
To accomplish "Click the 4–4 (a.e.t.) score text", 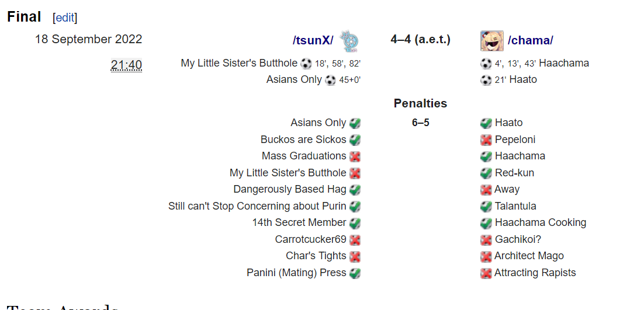I will (x=420, y=40).
